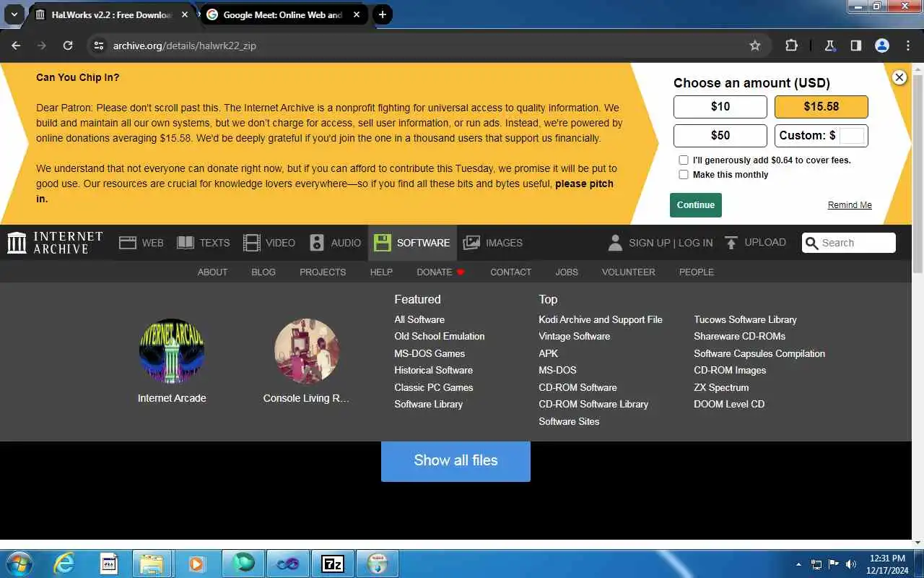
Task: Click SIGN UP | LOG IN link
Action: [671, 243]
